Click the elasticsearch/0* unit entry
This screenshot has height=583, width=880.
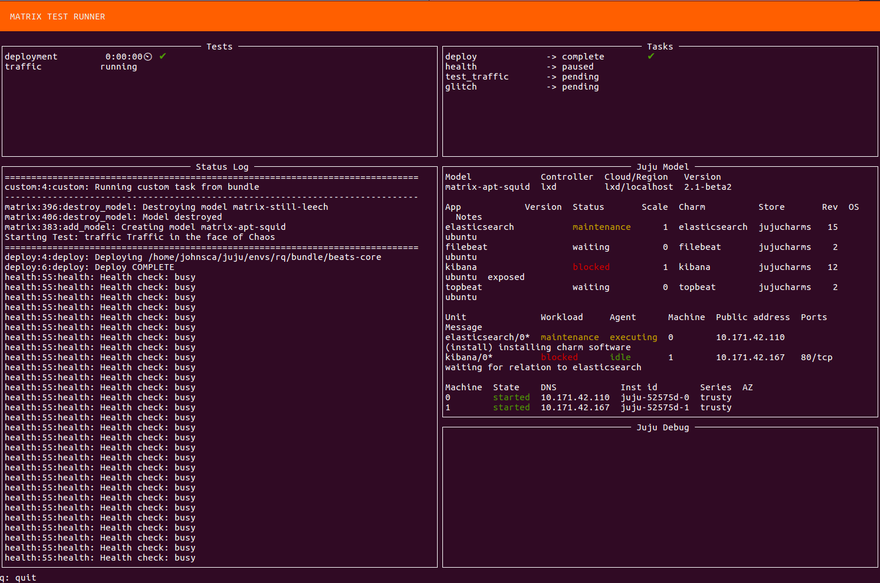487,337
